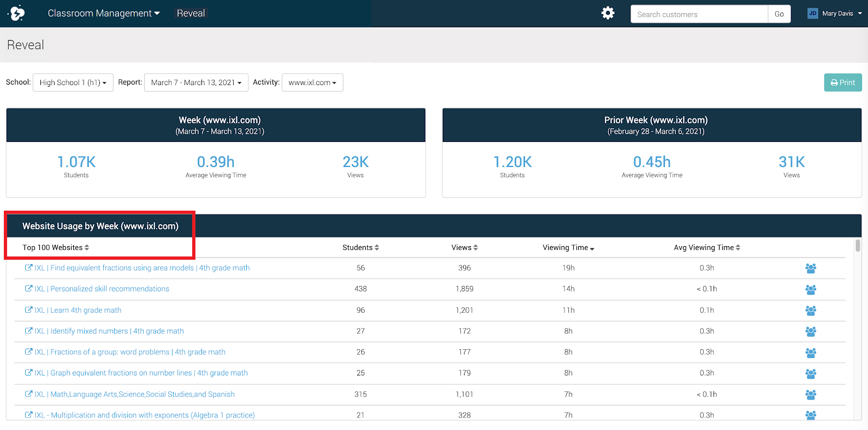Expand the www.ixl.com activity dropdown

pos(312,82)
